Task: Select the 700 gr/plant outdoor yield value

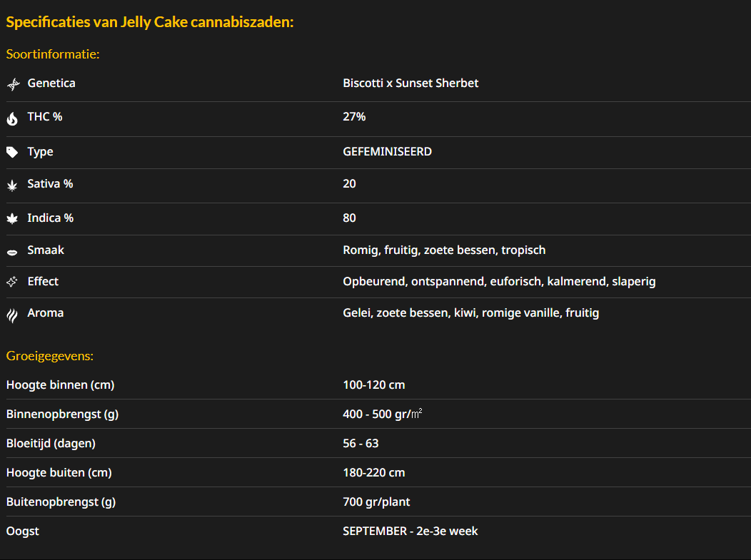Action: 376,502
